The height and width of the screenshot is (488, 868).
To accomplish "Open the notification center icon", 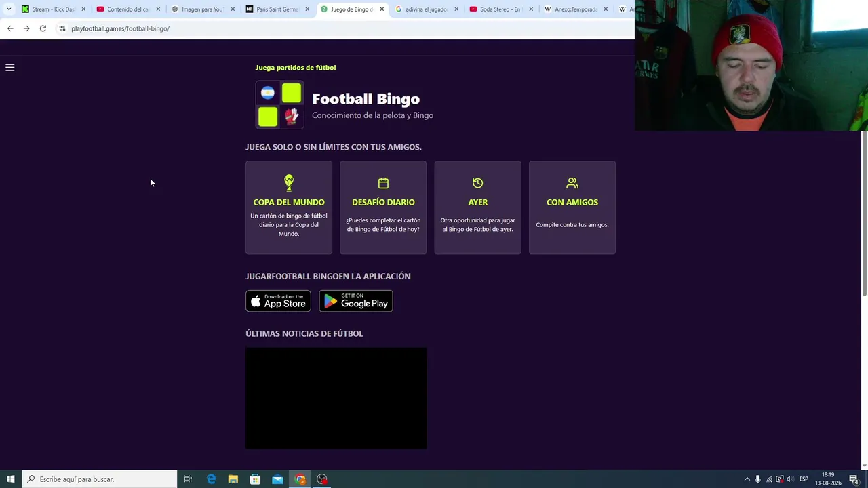I will pyautogui.click(x=854, y=479).
